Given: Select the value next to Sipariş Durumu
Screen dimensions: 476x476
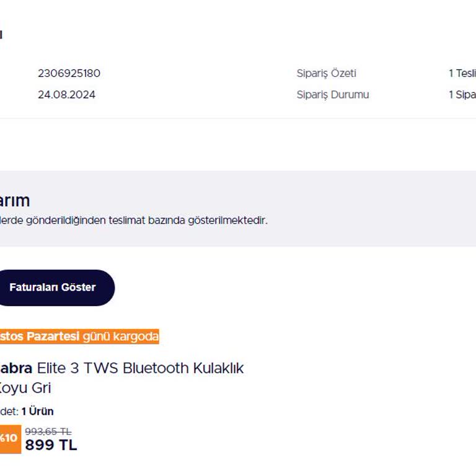Looking at the screenshot, I should pyautogui.click(x=462, y=95).
